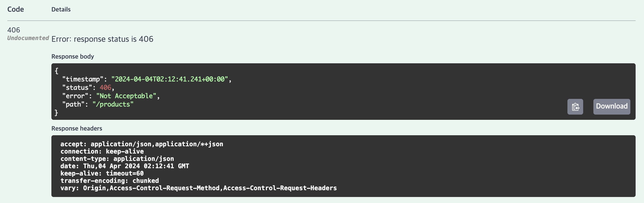Click the keep-alive: timeout=60 header line
The width and height of the screenshot is (644, 203).
[102, 173]
